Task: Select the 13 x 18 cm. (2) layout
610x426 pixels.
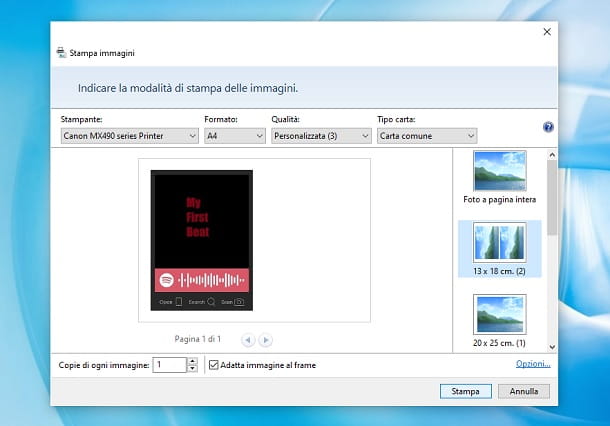Action: pos(500,249)
